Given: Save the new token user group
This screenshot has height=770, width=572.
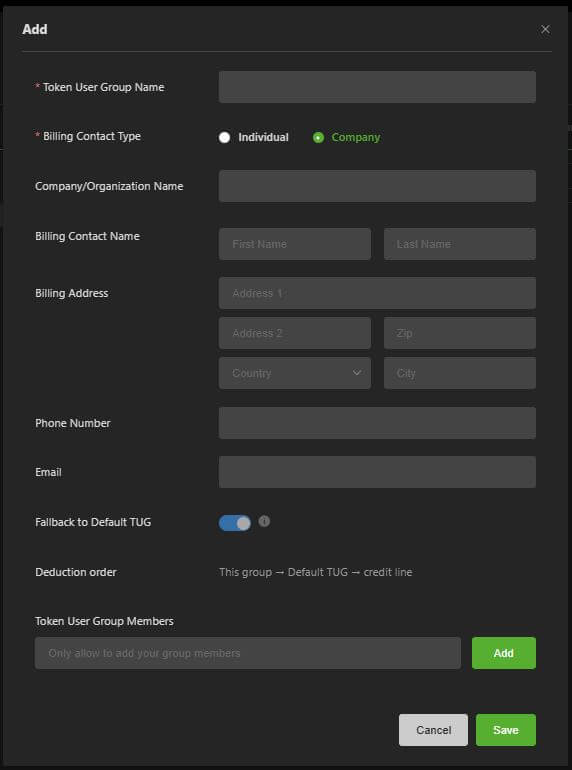Looking at the screenshot, I should [x=506, y=730].
